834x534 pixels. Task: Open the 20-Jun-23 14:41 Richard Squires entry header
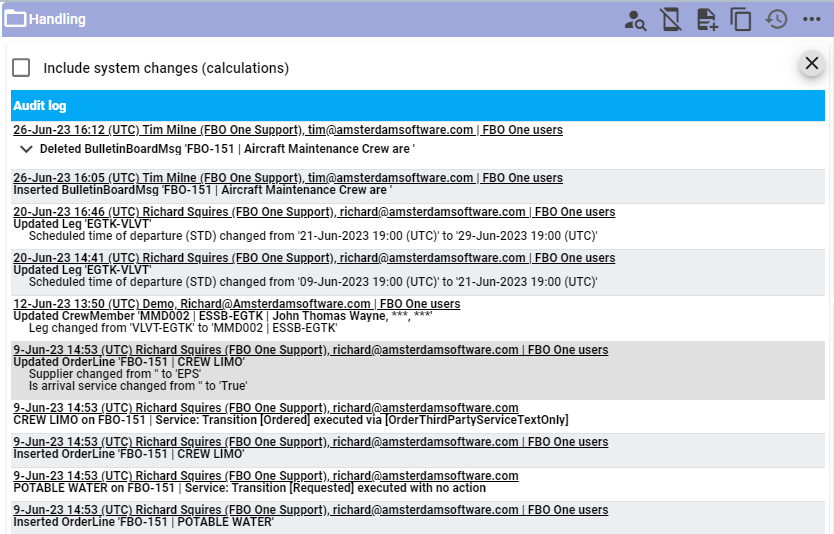tap(314, 257)
